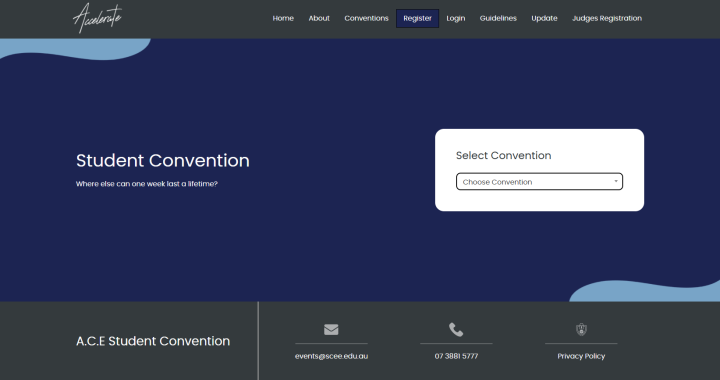The width and height of the screenshot is (720, 380).
Task: Click 'Where else can one week last a lifetime?'
Action: [146, 184]
